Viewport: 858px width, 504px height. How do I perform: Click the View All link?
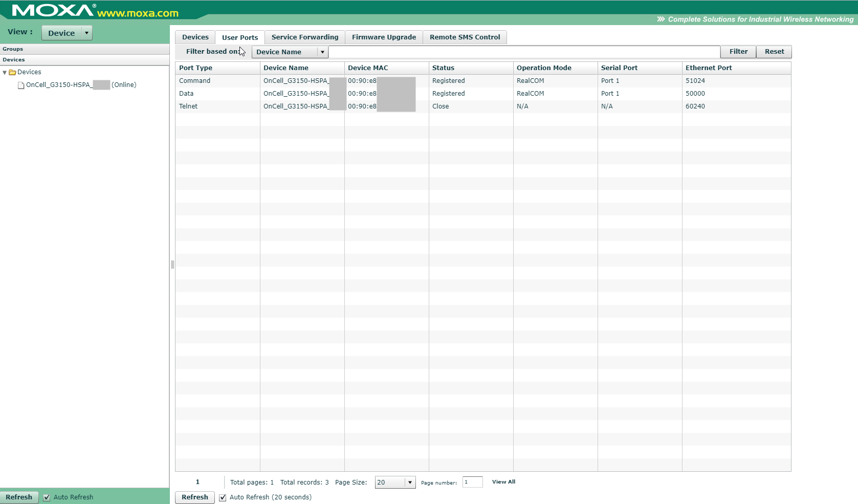coord(503,482)
